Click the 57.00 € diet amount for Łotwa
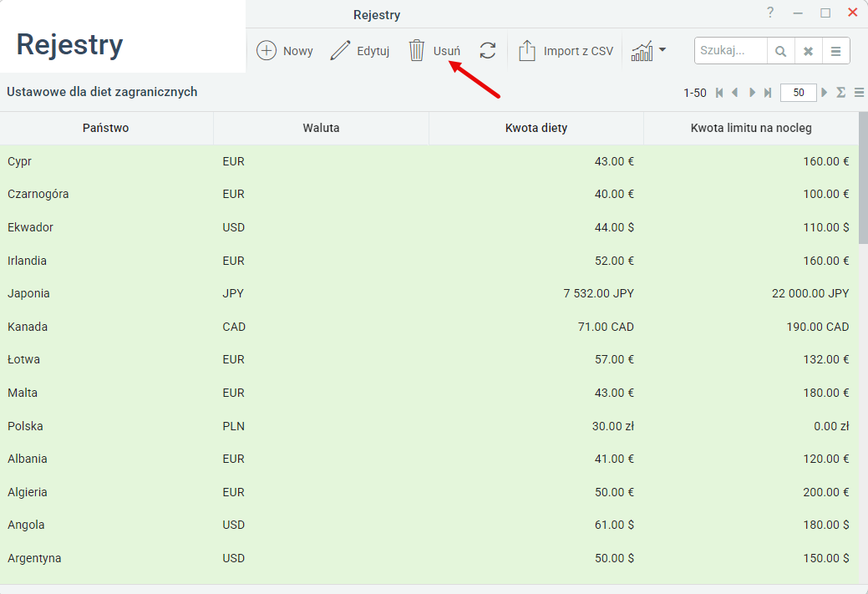This screenshot has width=868, height=594. [x=615, y=360]
